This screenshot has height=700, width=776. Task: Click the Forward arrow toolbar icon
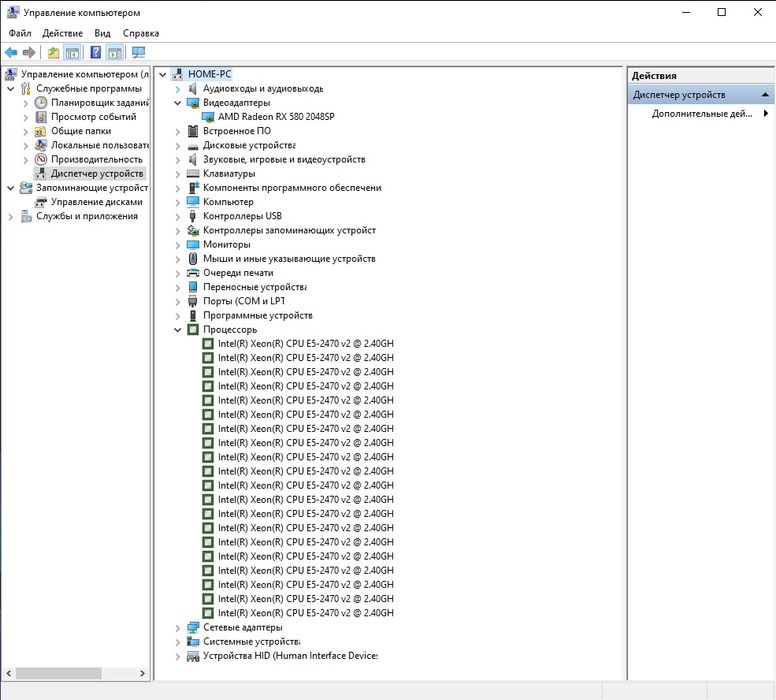tap(29, 52)
